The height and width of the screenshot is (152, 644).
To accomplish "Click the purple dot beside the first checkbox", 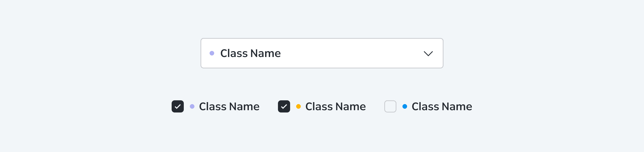I will point(192,106).
